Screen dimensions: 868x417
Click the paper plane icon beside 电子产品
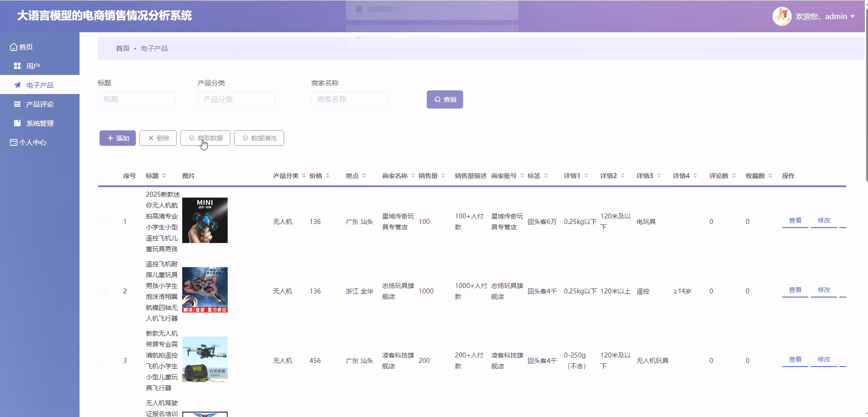pyautogui.click(x=17, y=85)
